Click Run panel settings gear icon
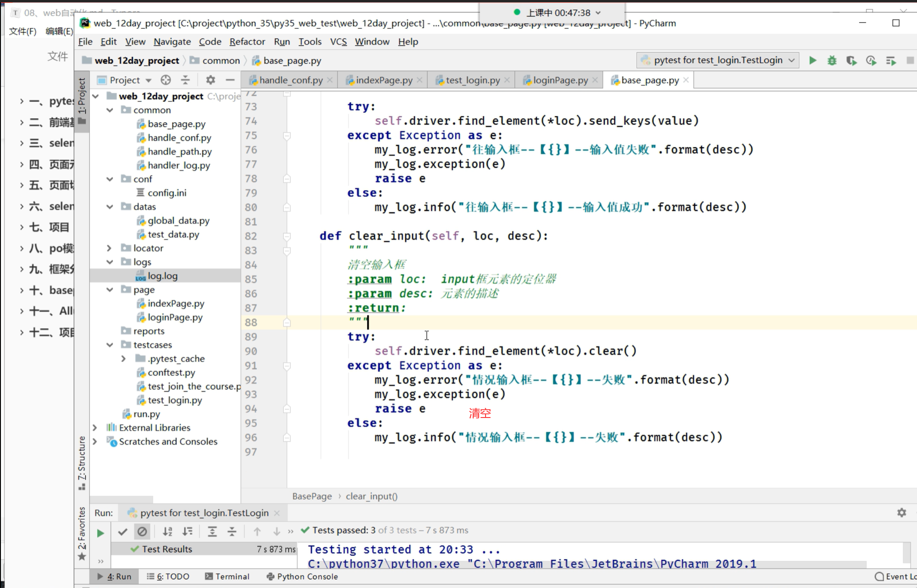 [x=901, y=513]
